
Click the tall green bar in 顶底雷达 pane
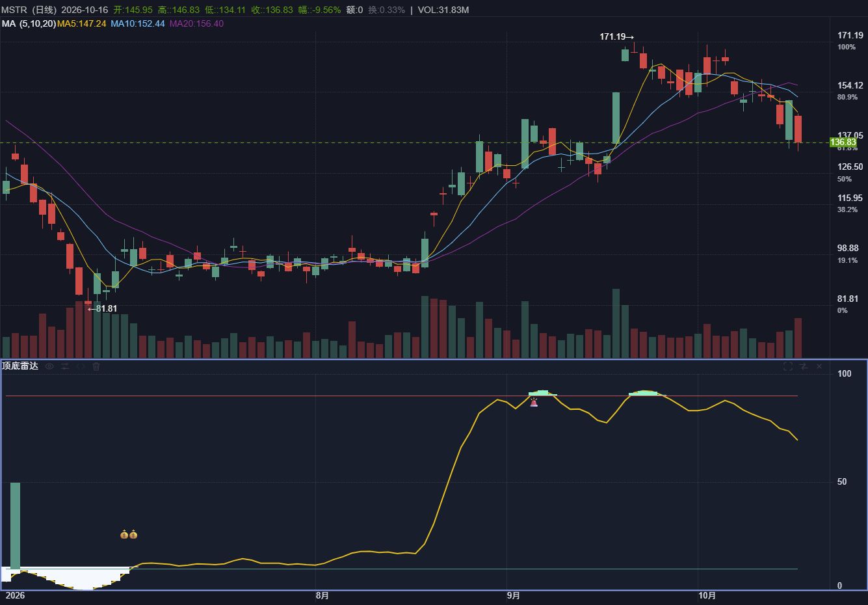[x=15, y=526]
